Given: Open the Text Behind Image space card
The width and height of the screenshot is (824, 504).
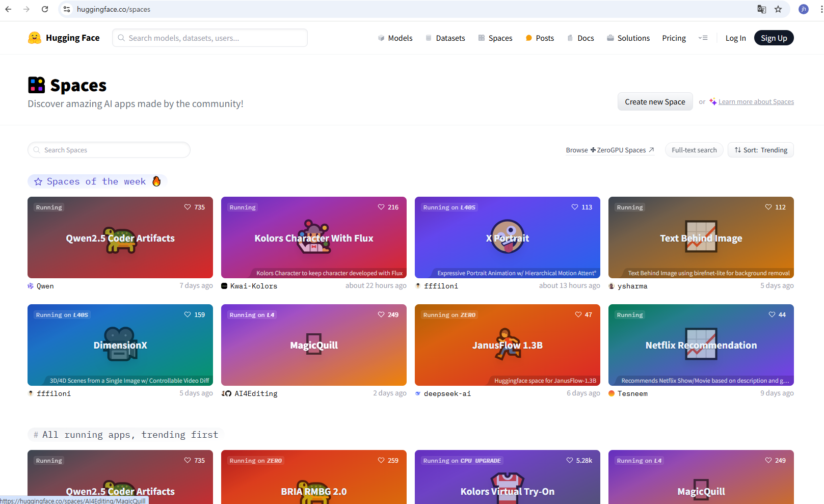Looking at the screenshot, I should click(x=701, y=237).
